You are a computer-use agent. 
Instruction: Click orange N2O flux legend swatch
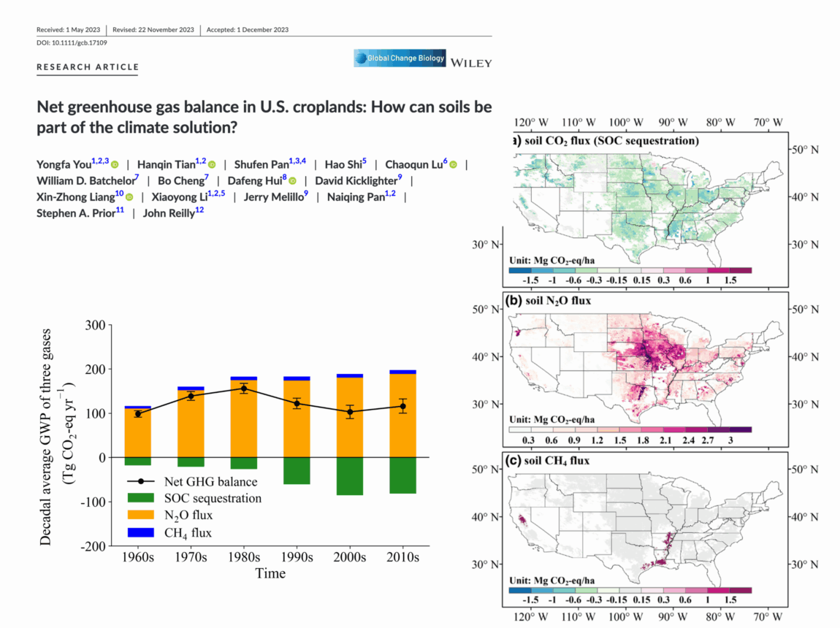[145, 516]
